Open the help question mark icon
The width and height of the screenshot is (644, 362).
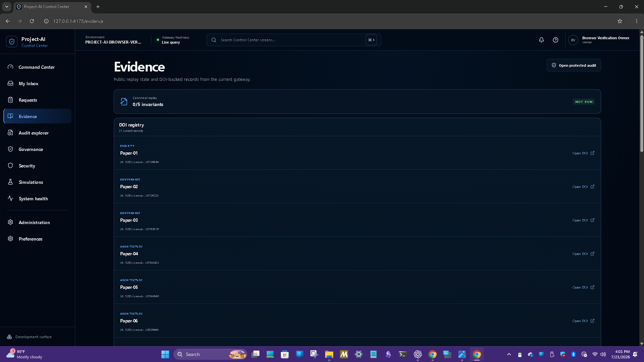[x=555, y=40]
